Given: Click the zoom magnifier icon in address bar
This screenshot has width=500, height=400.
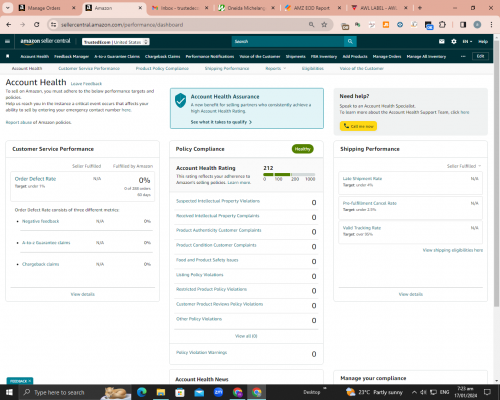Looking at the screenshot, I should (x=311, y=25).
